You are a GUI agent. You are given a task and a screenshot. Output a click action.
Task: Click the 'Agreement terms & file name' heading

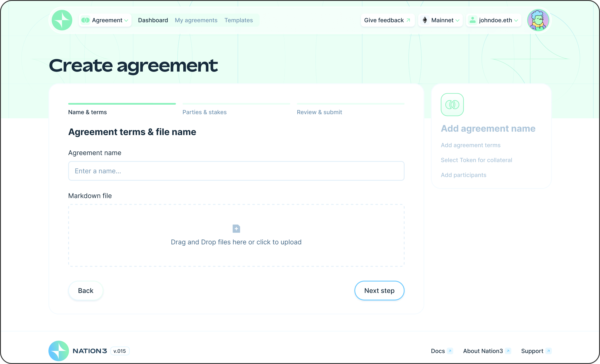pyautogui.click(x=132, y=132)
